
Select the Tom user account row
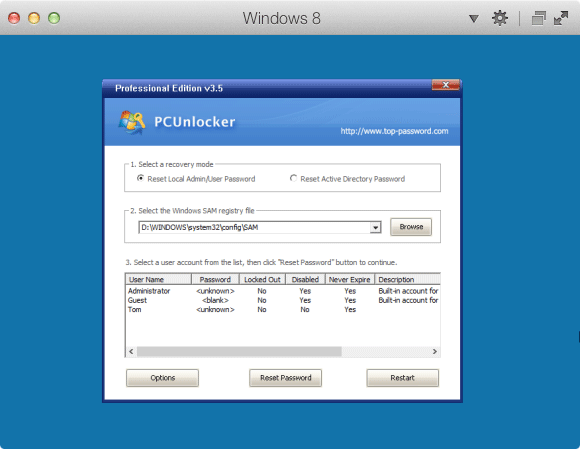click(283, 310)
